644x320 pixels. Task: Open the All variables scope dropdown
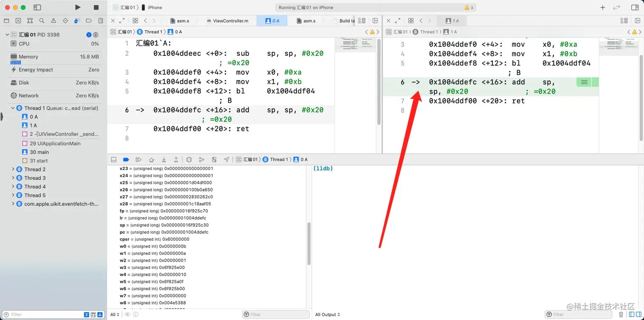coord(115,314)
